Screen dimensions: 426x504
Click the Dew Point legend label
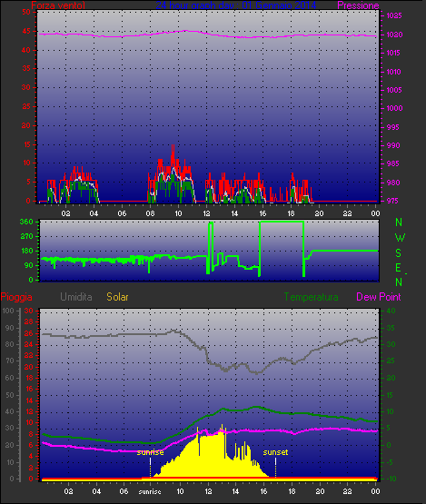click(379, 297)
